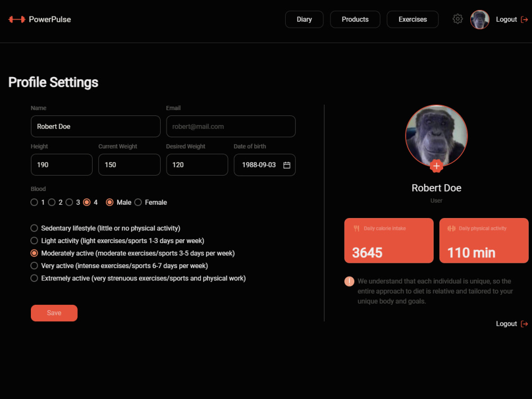Viewport: 532px width, 399px height.
Task: Select blood type 4
Action: click(87, 202)
